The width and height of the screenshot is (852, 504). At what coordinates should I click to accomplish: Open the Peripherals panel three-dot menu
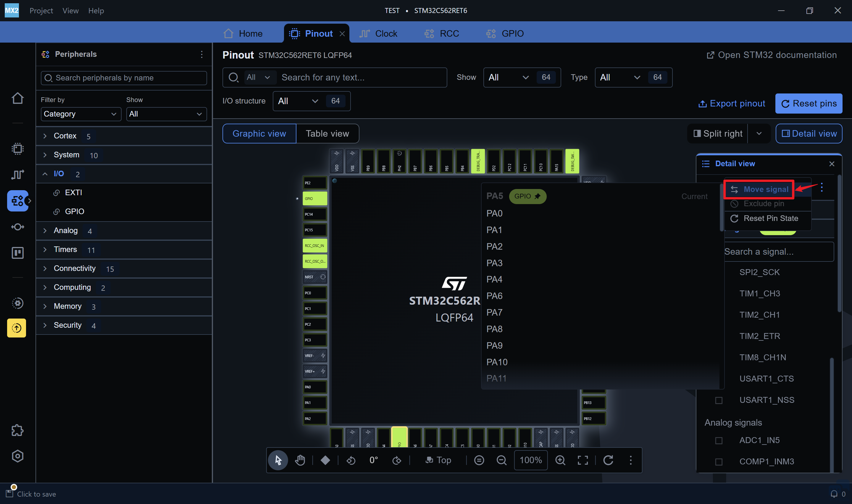pos(202,54)
